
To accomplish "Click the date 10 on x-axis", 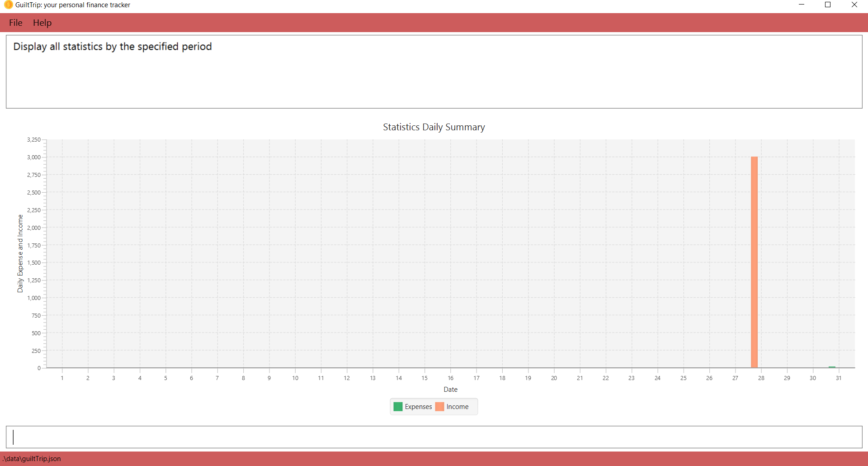I will [295, 378].
